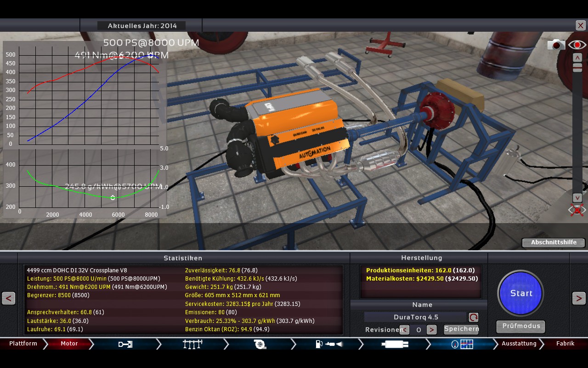The image size is (588, 368).
Task: Switch to the Ausstattung tab
Action: [x=519, y=344]
